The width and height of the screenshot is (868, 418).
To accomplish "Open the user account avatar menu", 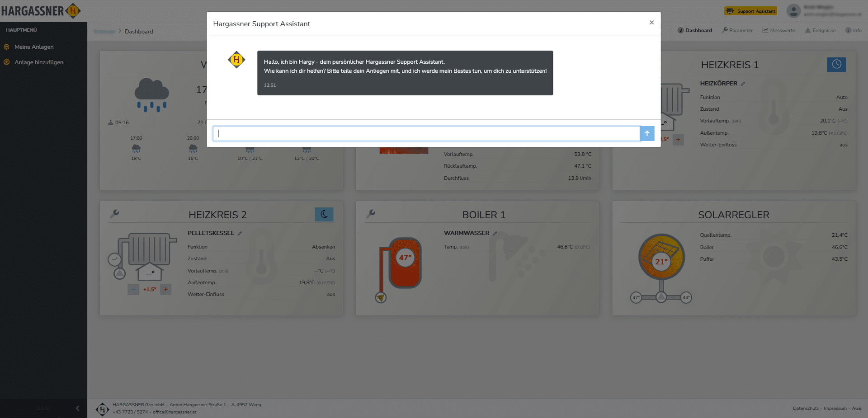I will coord(793,11).
